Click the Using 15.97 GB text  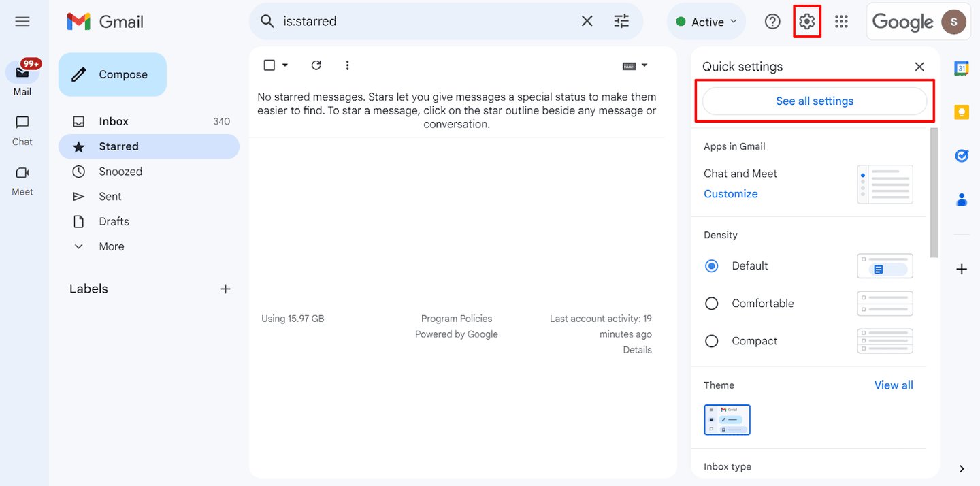[x=293, y=319]
